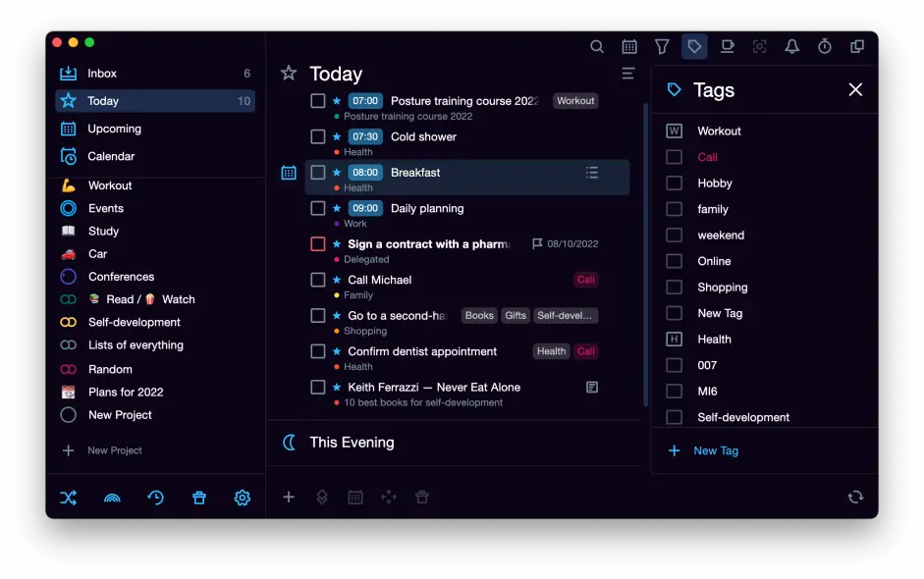924x579 pixels.
Task: Check off the Cold shower task
Action: [318, 137]
